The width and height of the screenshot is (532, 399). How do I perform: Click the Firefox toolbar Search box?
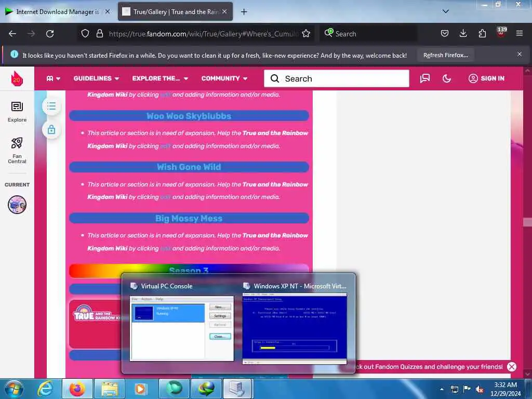pos(368,34)
